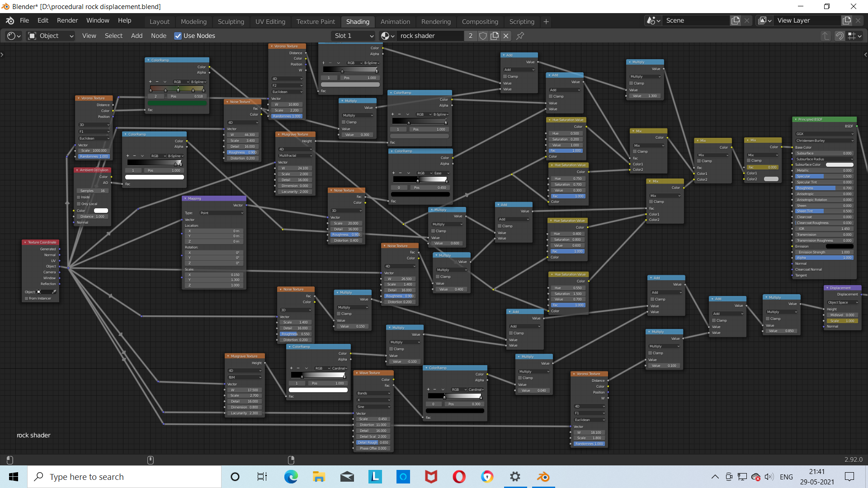This screenshot has width=868, height=488.
Task: Switch to the Compositing workspace tab
Action: pos(480,22)
